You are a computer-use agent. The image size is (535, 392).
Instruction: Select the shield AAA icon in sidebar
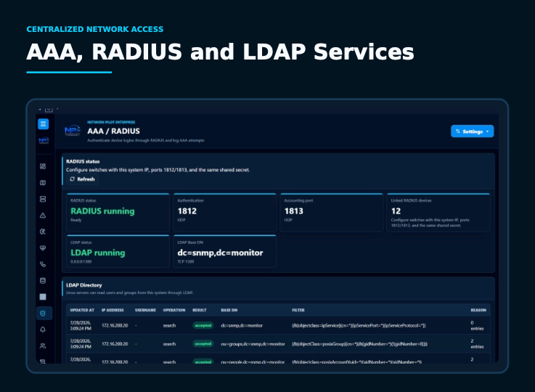pos(44,313)
